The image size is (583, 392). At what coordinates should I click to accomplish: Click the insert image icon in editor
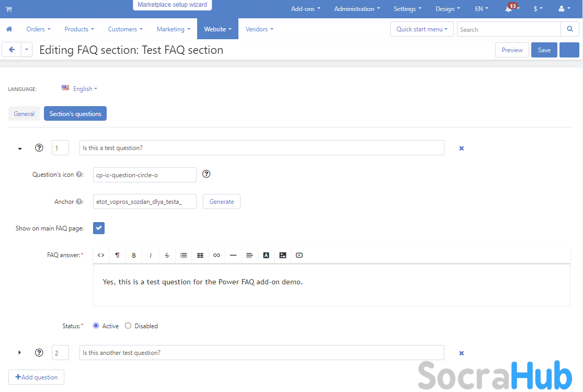283,256
